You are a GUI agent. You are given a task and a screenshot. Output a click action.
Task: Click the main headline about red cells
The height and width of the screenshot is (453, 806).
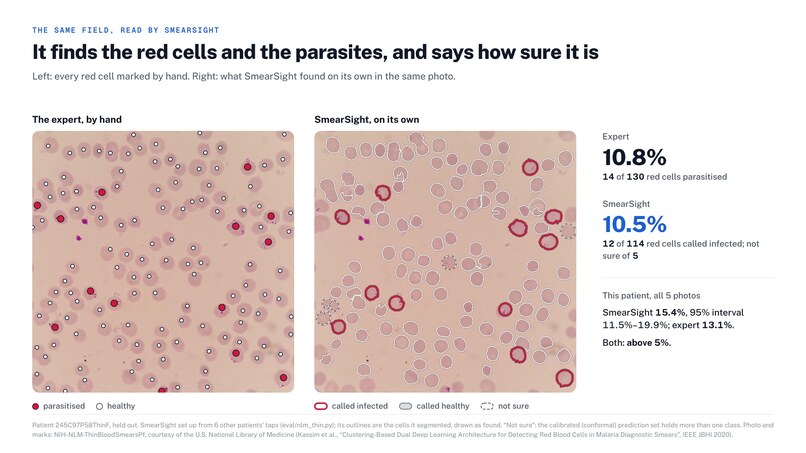(315, 52)
